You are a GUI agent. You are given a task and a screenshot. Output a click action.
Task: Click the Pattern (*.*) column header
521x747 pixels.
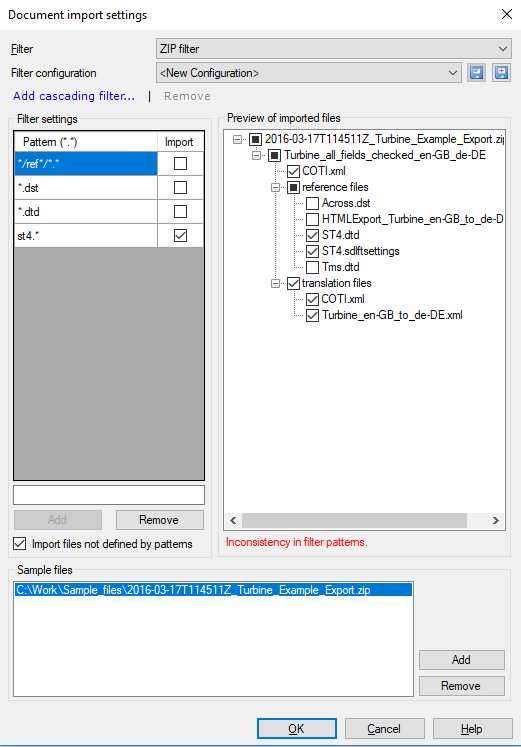(x=86, y=142)
